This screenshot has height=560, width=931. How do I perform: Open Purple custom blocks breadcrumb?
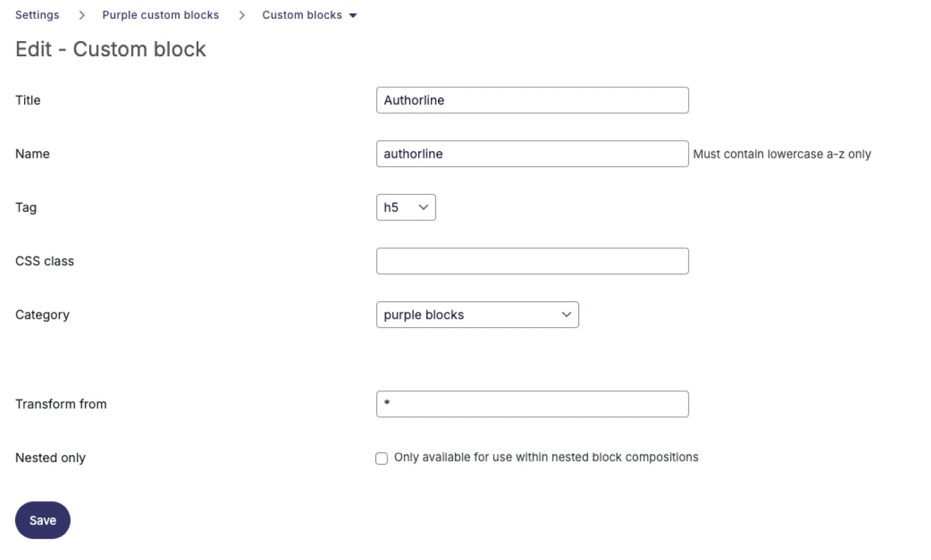coord(160,15)
